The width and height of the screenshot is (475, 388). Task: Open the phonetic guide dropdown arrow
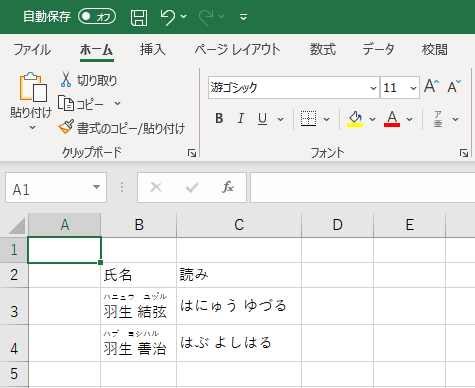pos(456,119)
